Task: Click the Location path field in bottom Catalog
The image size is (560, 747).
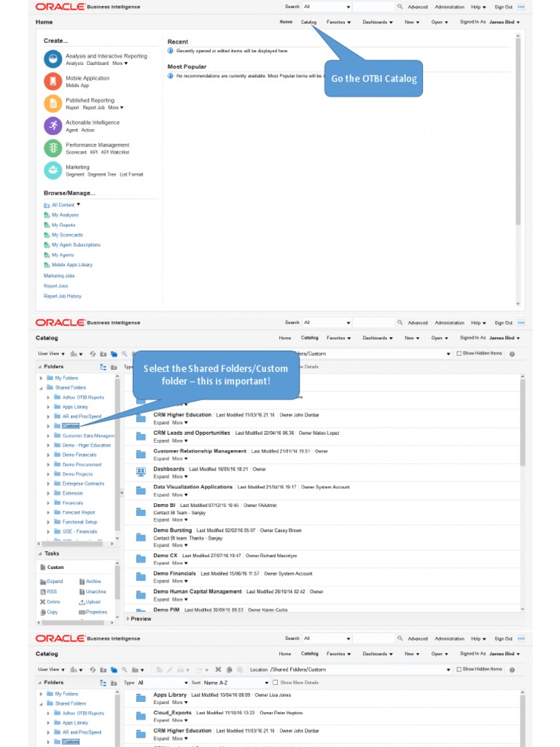Action: point(357,670)
